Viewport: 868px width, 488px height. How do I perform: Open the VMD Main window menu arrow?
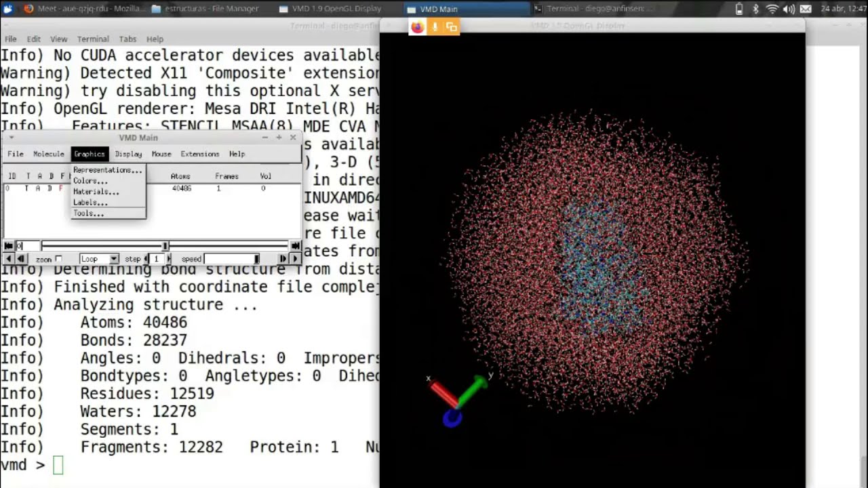click(12, 138)
